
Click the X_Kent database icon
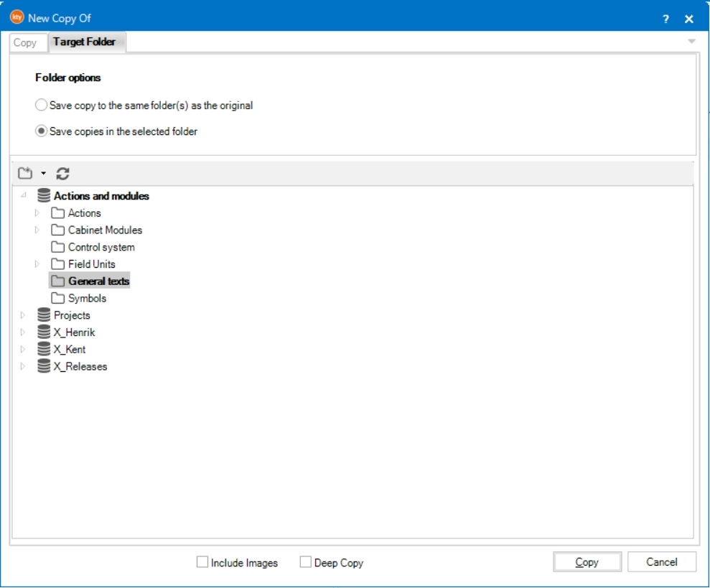pos(44,350)
